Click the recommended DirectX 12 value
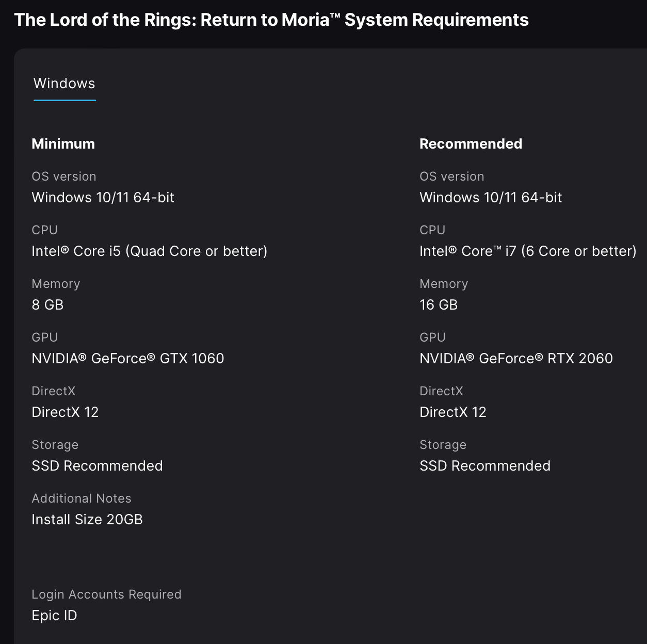 [453, 412]
